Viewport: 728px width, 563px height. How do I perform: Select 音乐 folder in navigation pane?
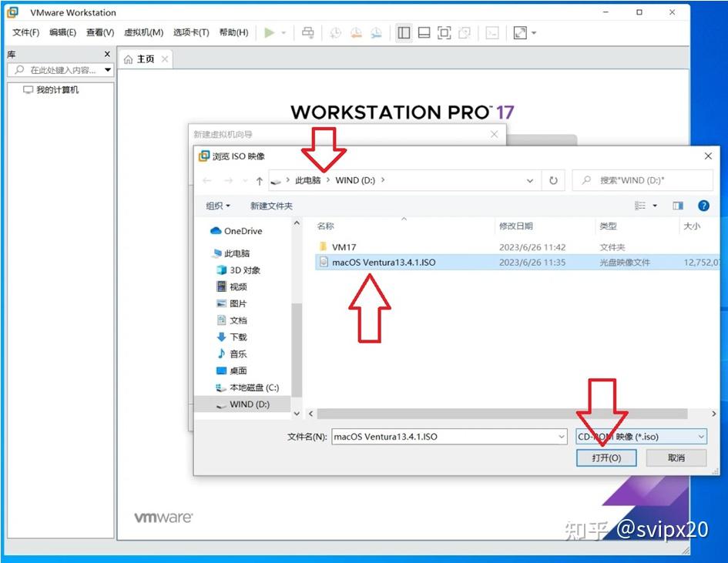point(232,354)
